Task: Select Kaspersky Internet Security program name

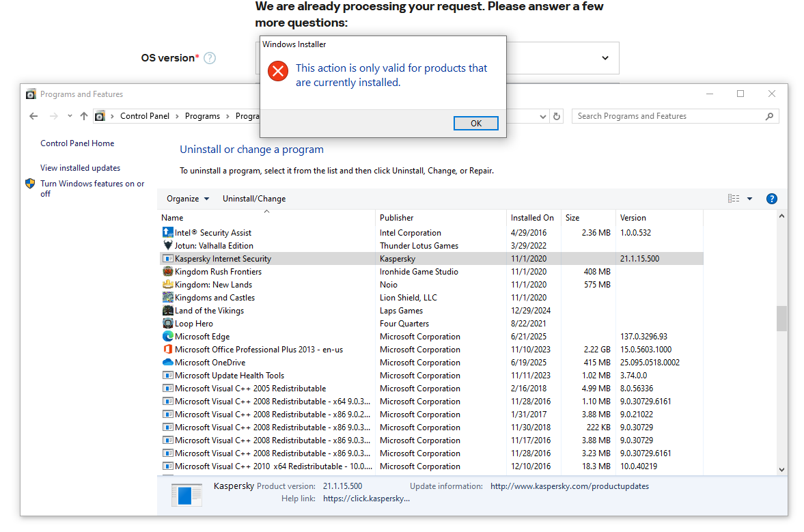Action: coord(223,259)
